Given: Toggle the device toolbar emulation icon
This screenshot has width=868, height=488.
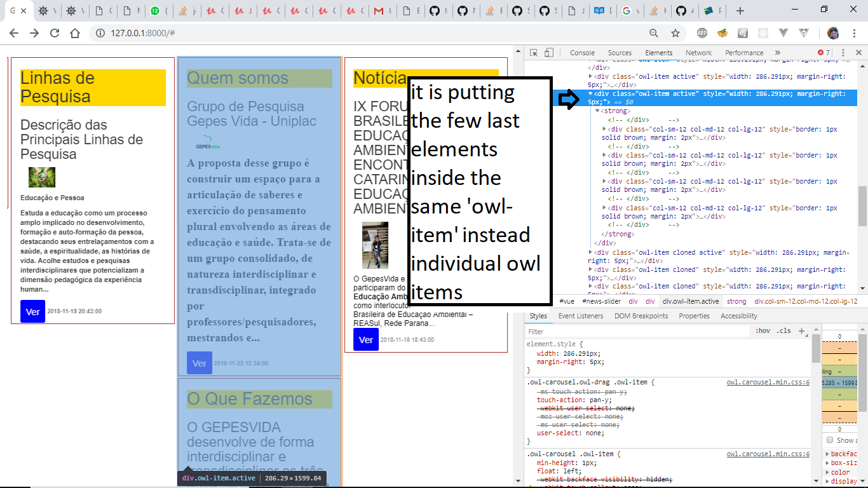Looking at the screenshot, I should (549, 53).
